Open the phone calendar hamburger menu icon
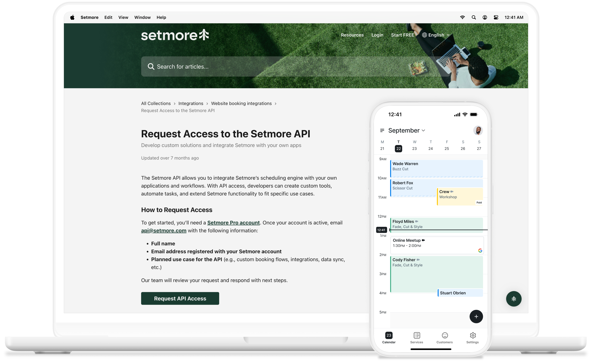The height and width of the screenshot is (364, 592). click(x=382, y=130)
